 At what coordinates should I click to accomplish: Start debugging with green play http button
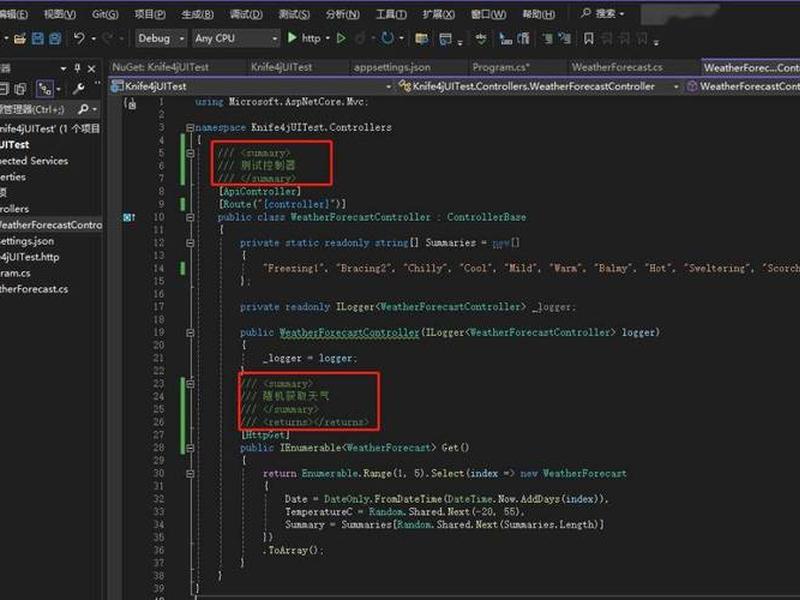305,38
